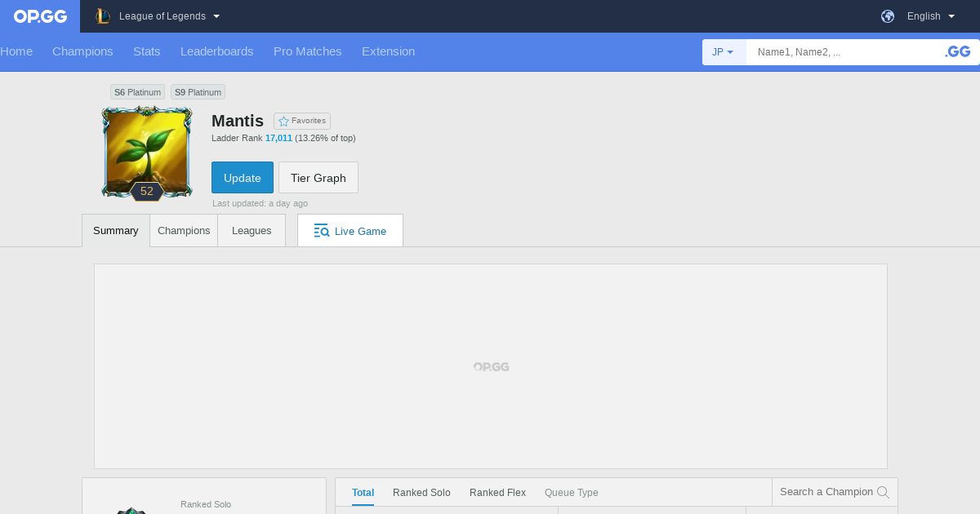This screenshot has height=514, width=980.
Task: Open Pro Matches page
Action: [x=308, y=51]
